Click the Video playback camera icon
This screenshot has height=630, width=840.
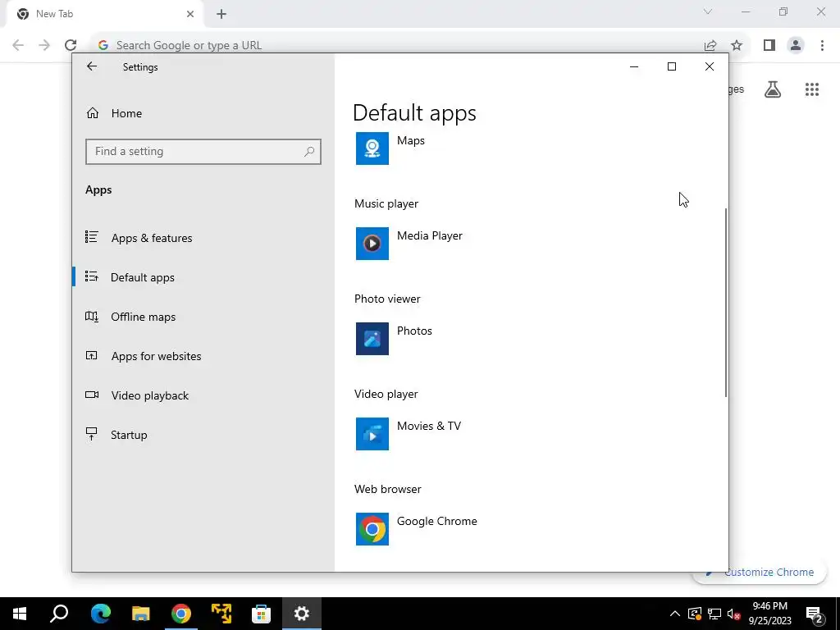92,395
